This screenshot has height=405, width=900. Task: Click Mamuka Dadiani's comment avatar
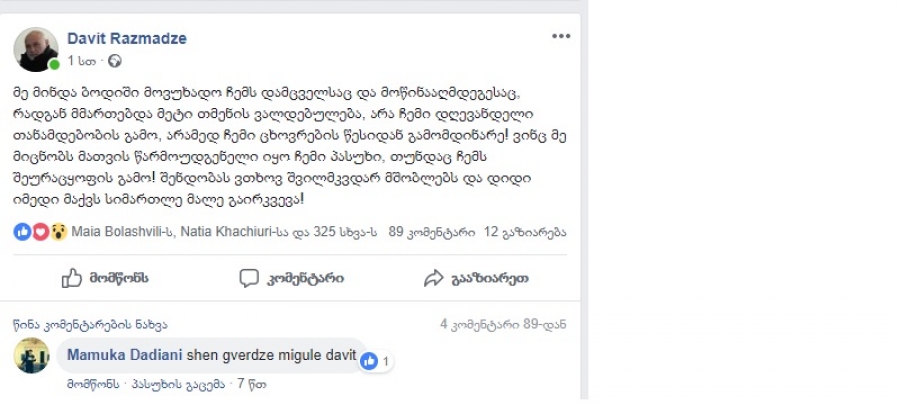click(32, 356)
